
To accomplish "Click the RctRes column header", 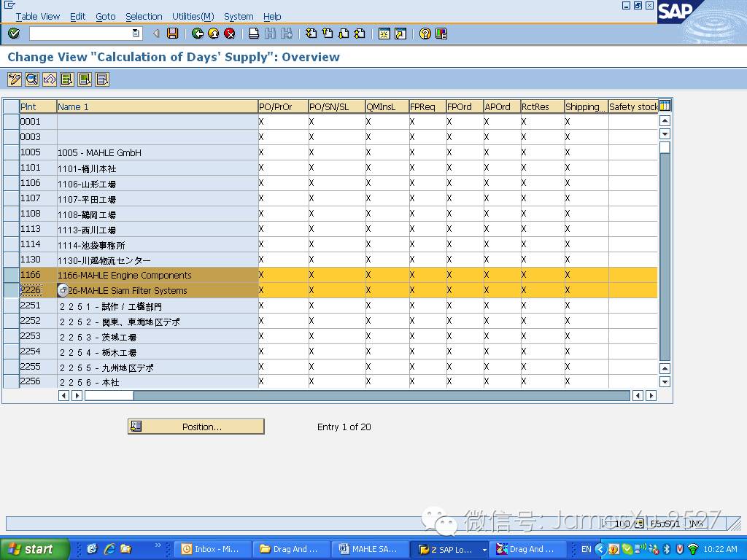I will [543, 106].
